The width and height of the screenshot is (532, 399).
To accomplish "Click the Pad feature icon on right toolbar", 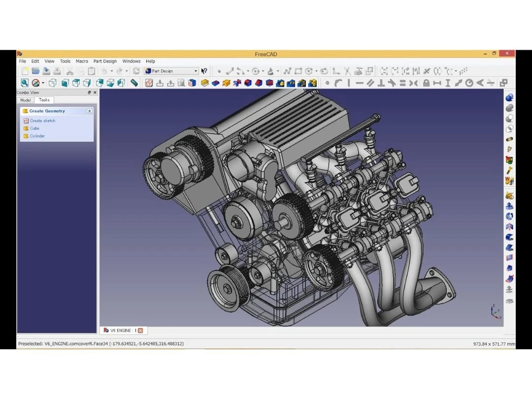I will [509, 206].
